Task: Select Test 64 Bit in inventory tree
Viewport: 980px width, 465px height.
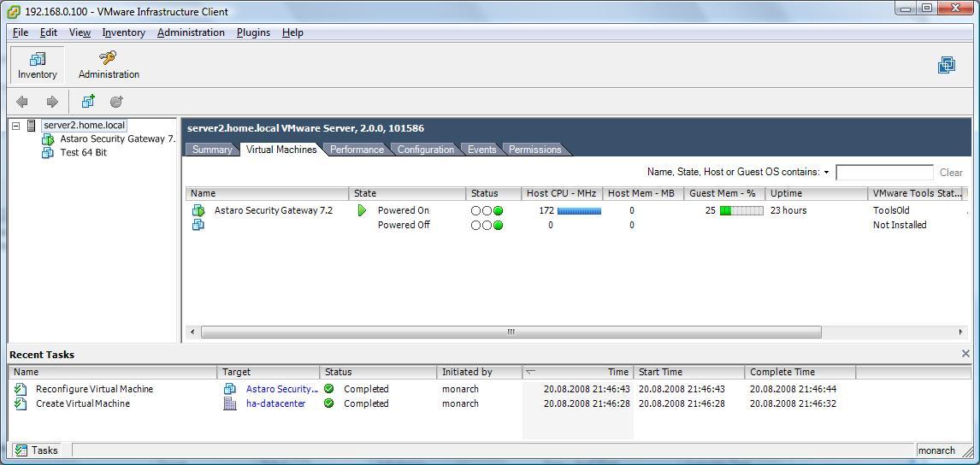Action: (x=83, y=153)
